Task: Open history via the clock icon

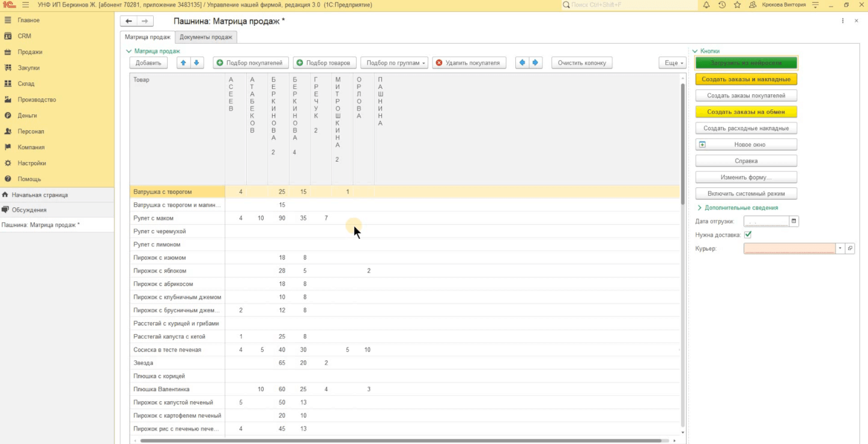Action: coord(722,5)
